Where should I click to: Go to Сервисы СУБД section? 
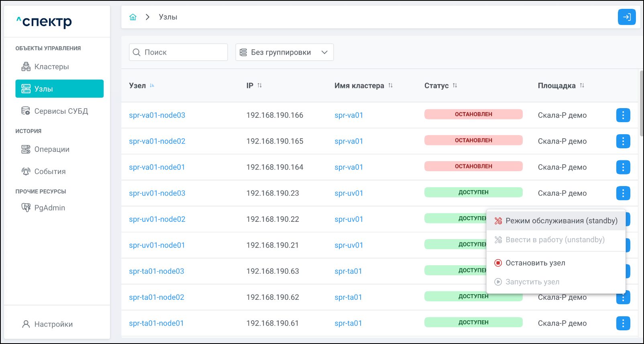pyautogui.click(x=61, y=111)
